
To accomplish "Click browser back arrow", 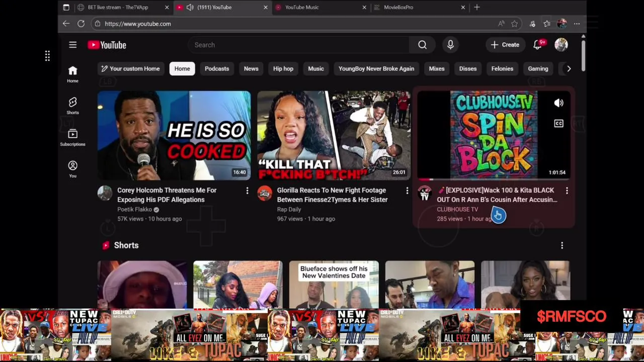I will pyautogui.click(x=66, y=24).
